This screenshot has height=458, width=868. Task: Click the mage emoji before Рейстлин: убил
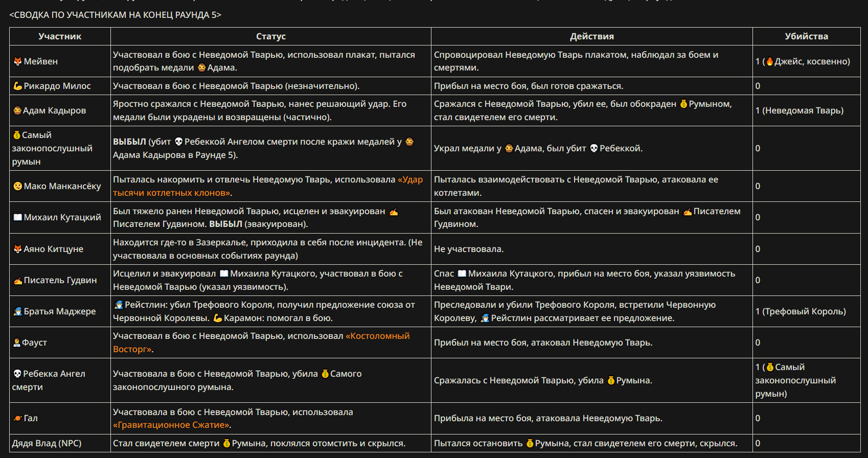pos(119,305)
